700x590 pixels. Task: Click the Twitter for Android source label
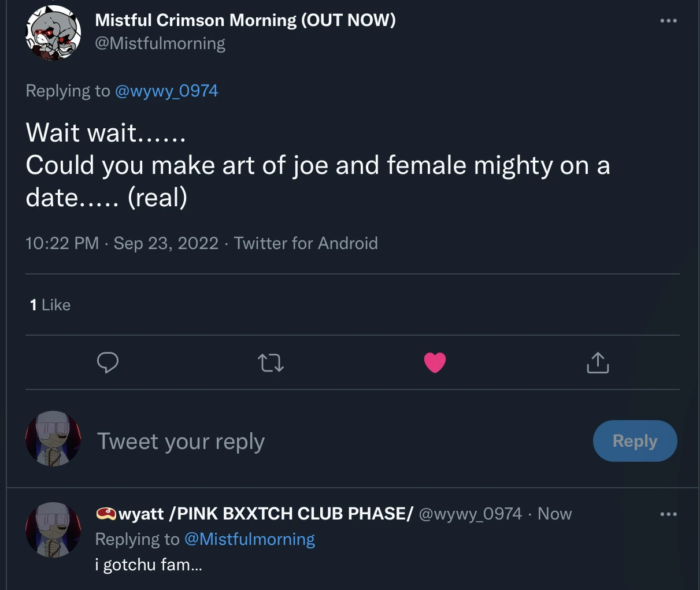point(306,243)
